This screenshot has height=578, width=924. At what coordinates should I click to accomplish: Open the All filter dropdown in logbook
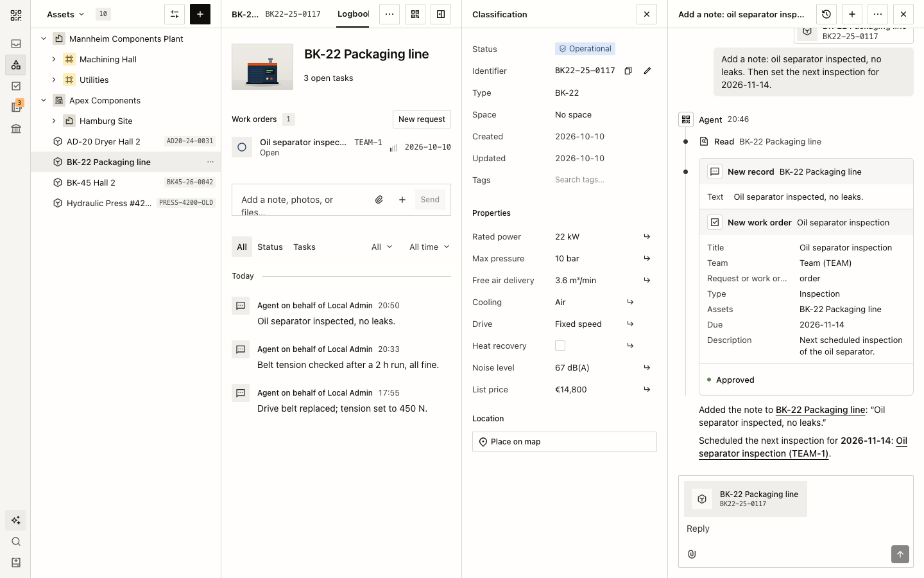(382, 247)
